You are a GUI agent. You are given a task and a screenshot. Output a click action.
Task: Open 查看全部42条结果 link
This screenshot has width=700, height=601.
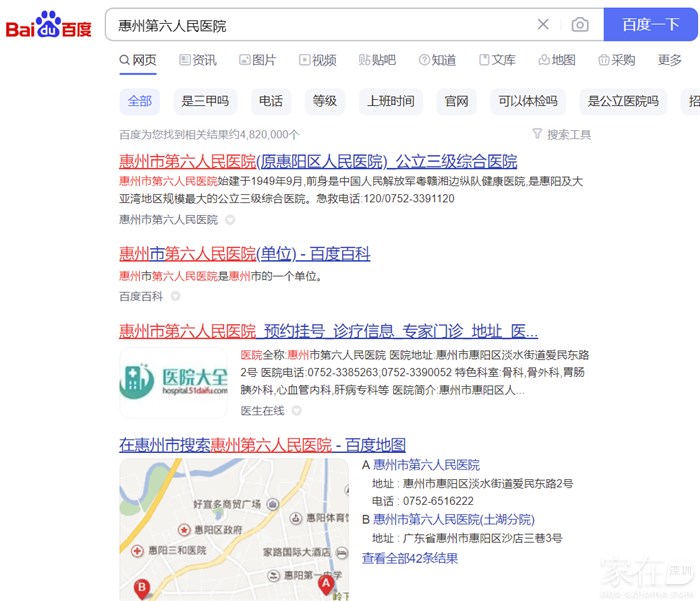coord(410,558)
